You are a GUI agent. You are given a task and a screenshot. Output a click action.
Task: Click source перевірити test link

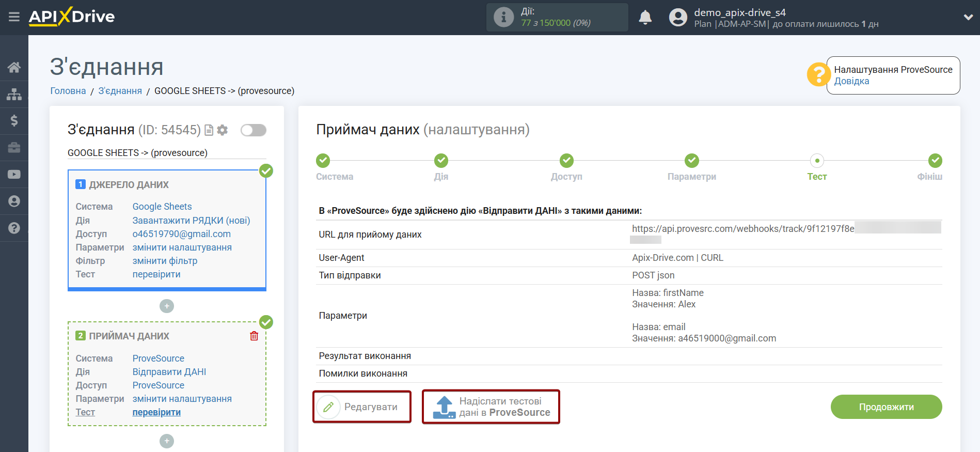(156, 274)
